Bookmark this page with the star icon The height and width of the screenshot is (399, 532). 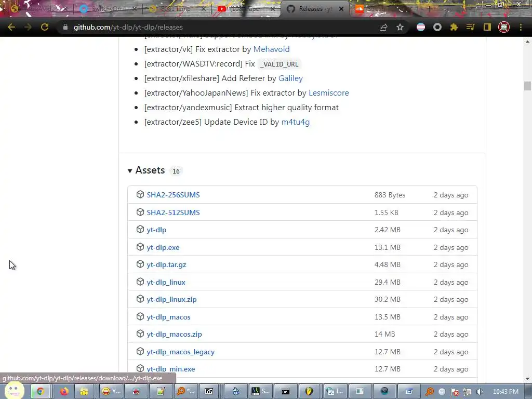tap(400, 27)
